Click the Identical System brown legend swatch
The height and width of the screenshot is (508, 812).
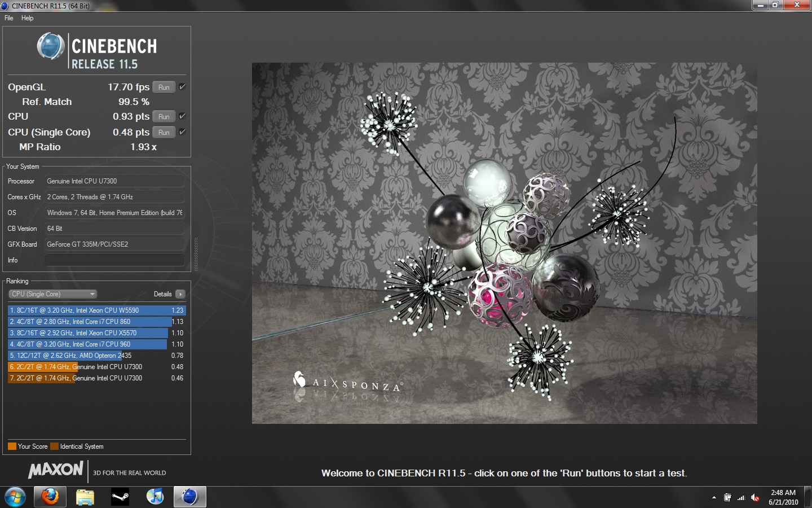(54, 446)
